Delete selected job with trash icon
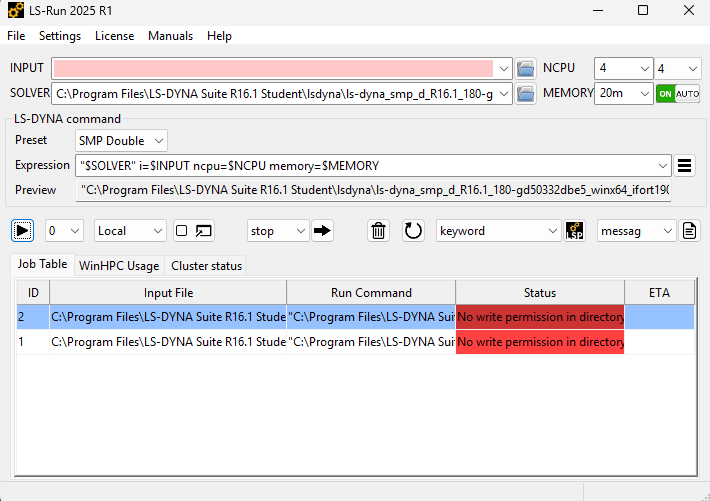Viewport: 710px width, 501px height. pos(379,231)
